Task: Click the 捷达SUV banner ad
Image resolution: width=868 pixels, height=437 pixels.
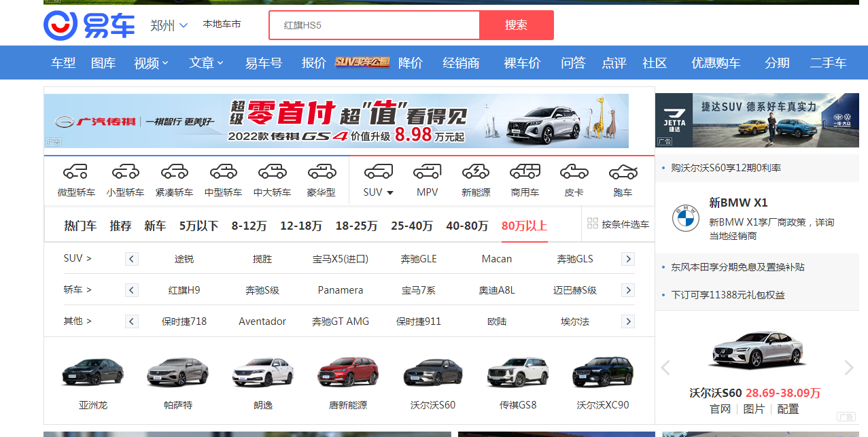Action: 757,120
